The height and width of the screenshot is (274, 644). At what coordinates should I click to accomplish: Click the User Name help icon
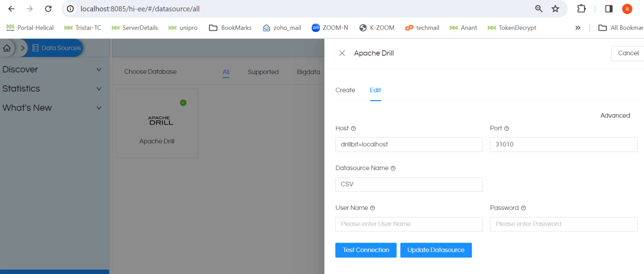tap(372, 208)
